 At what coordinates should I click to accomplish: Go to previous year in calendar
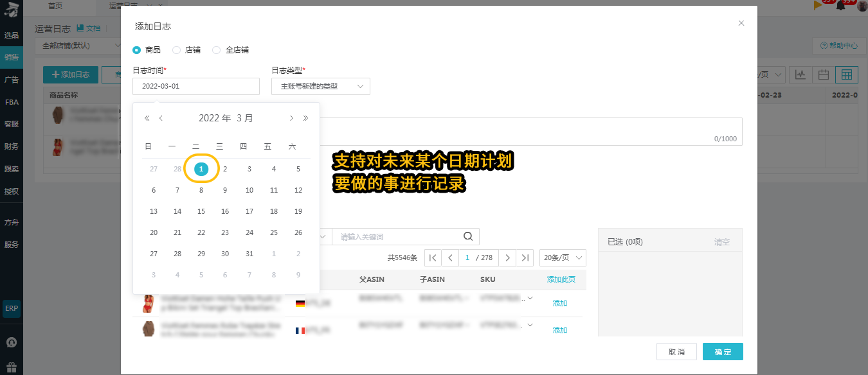(x=147, y=118)
